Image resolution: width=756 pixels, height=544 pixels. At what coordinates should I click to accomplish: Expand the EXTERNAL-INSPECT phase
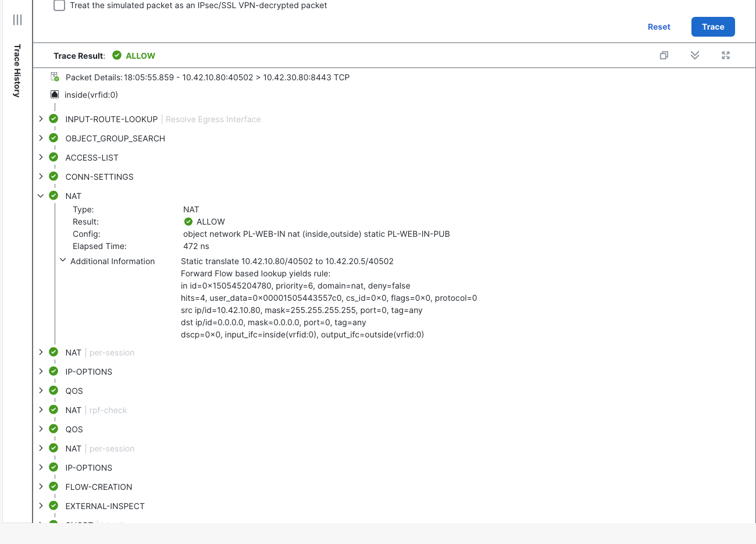coord(41,506)
